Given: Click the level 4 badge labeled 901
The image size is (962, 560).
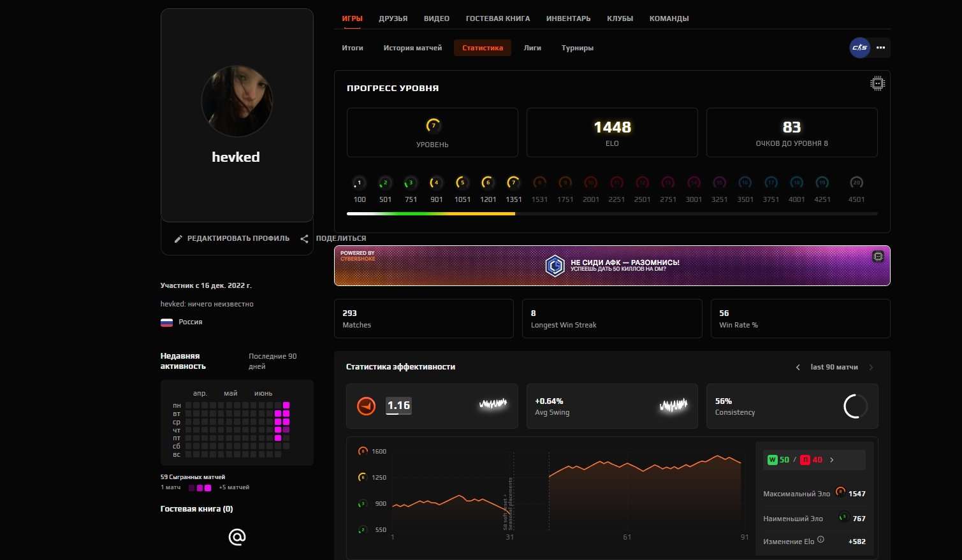Looking at the screenshot, I should point(436,183).
